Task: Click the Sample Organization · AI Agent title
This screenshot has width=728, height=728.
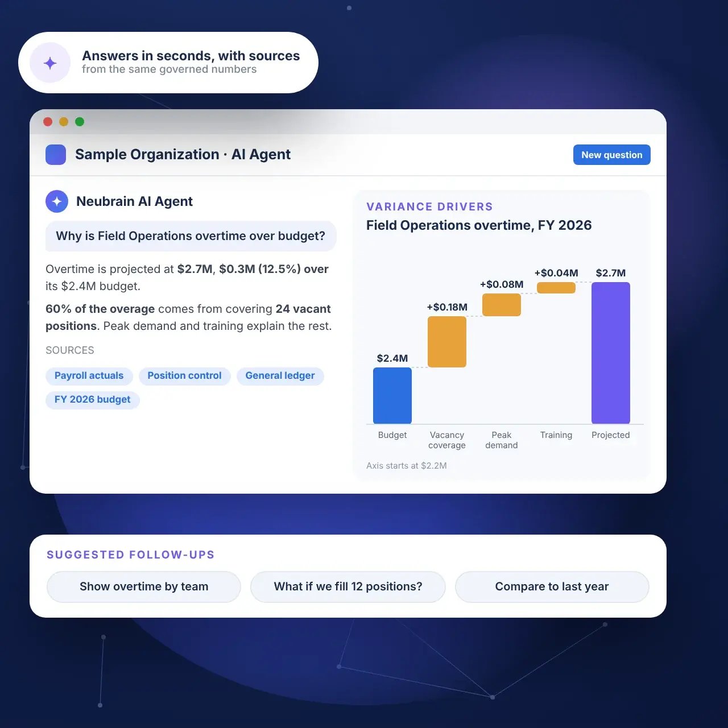Action: point(183,155)
